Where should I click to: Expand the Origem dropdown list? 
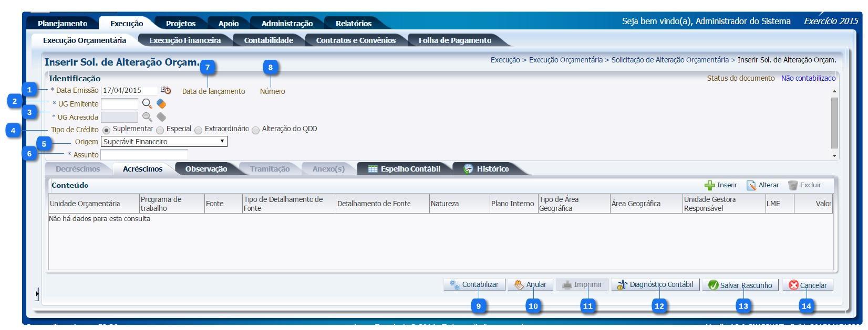point(222,142)
